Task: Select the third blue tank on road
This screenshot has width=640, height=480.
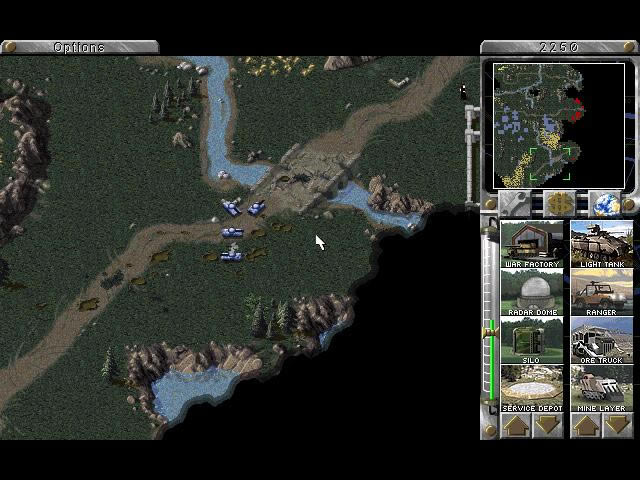Action: 232,232
